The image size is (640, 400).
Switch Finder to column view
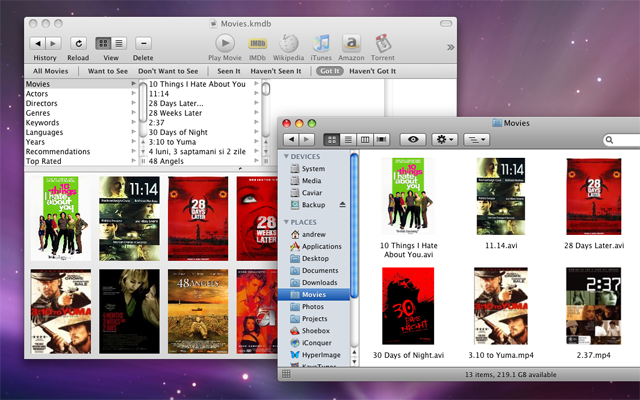click(364, 140)
